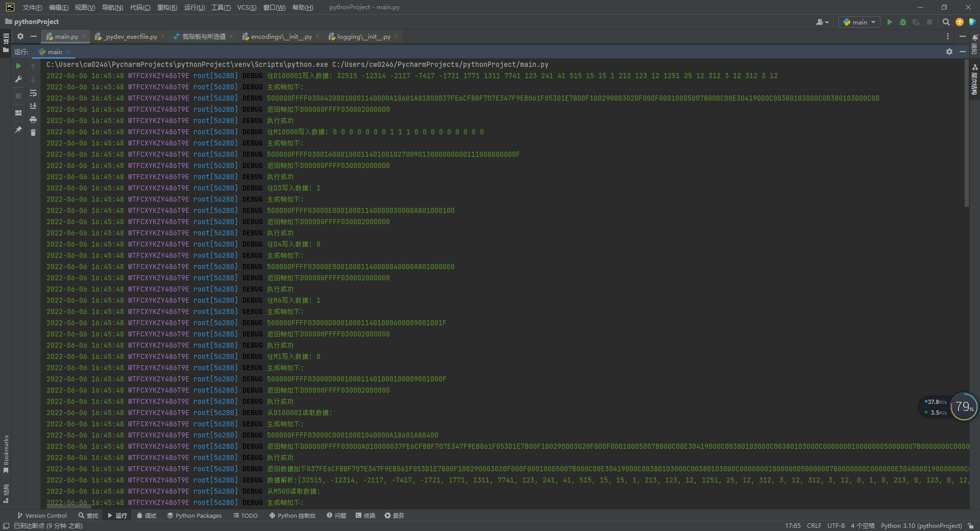Click the orange update arrow icon
The height and width of the screenshot is (531, 980).
pyautogui.click(x=960, y=22)
